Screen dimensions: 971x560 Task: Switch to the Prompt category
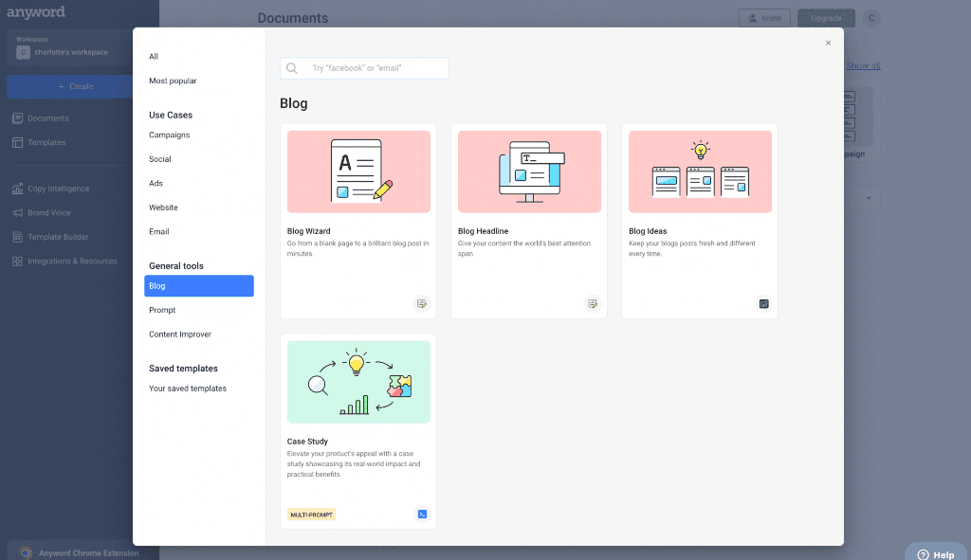pos(162,310)
